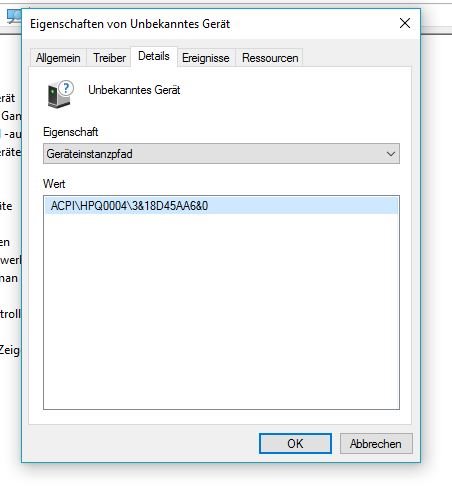Select the partially hidden 'troll' tree entry
This screenshot has height=486, width=452.
click(x=10, y=314)
